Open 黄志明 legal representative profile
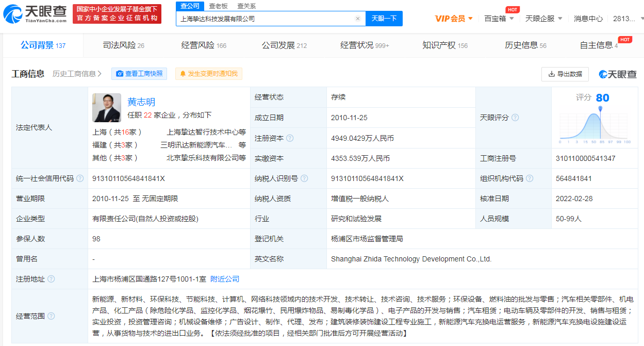This screenshot has height=346, width=644. [x=141, y=102]
